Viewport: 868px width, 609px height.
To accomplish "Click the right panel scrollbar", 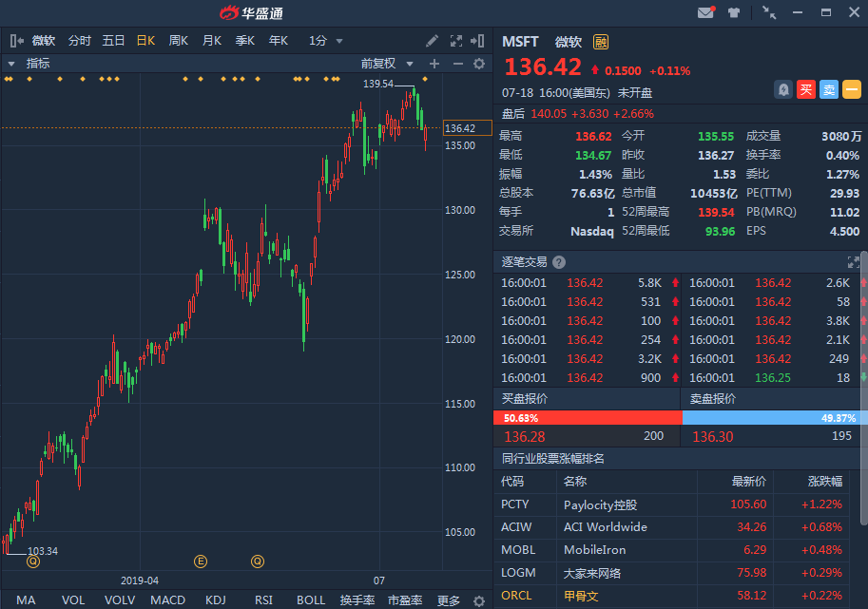I will pos(864,388).
